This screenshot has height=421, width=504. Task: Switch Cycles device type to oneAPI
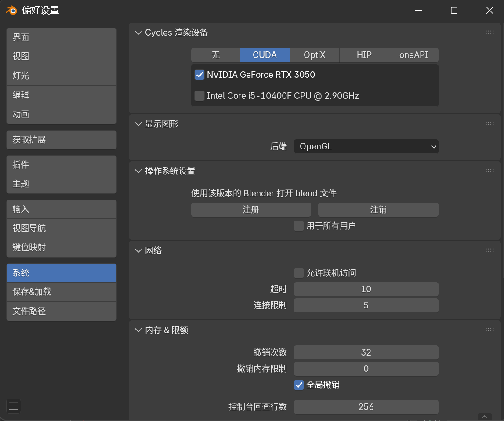coord(413,55)
